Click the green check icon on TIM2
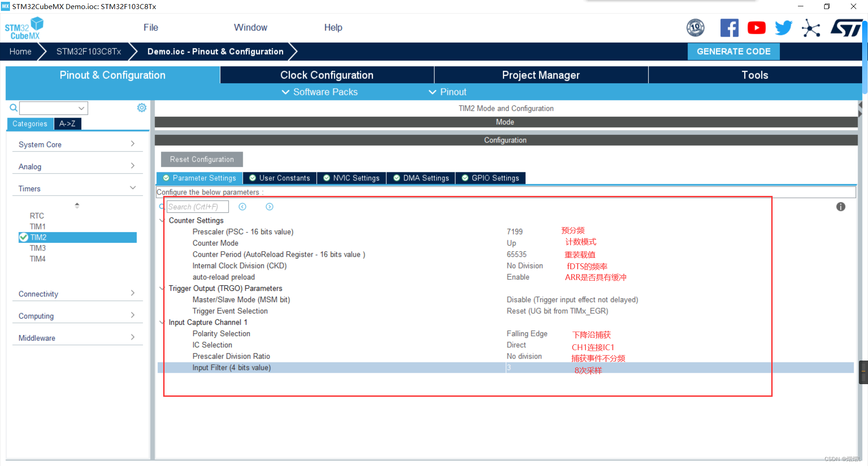Screen dimensions: 868x466 tap(24, 237)
